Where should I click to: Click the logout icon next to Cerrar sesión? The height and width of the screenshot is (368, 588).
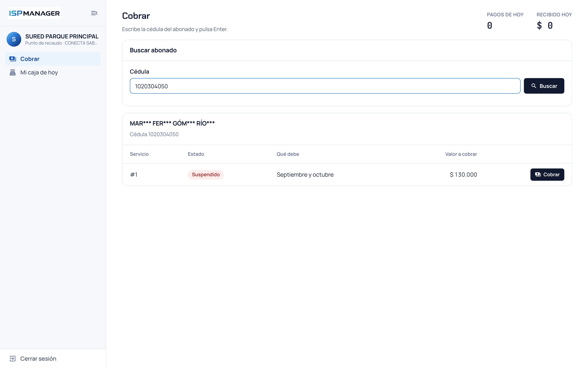click(13, 359)
